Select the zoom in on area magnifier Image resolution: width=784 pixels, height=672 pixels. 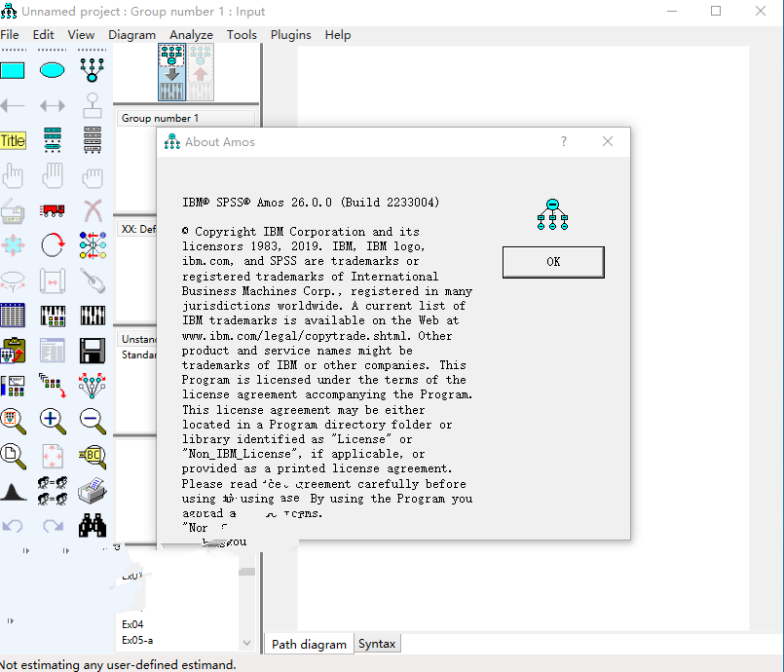[x=13, y=421]
